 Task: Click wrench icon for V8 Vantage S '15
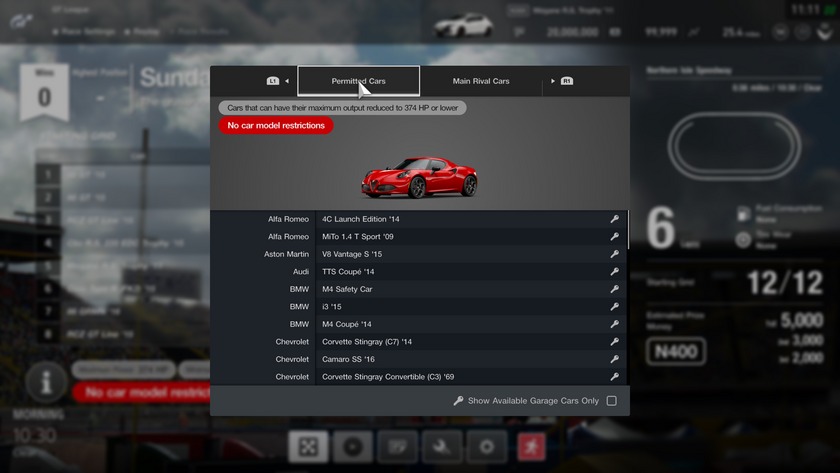(x=614, y=254)
